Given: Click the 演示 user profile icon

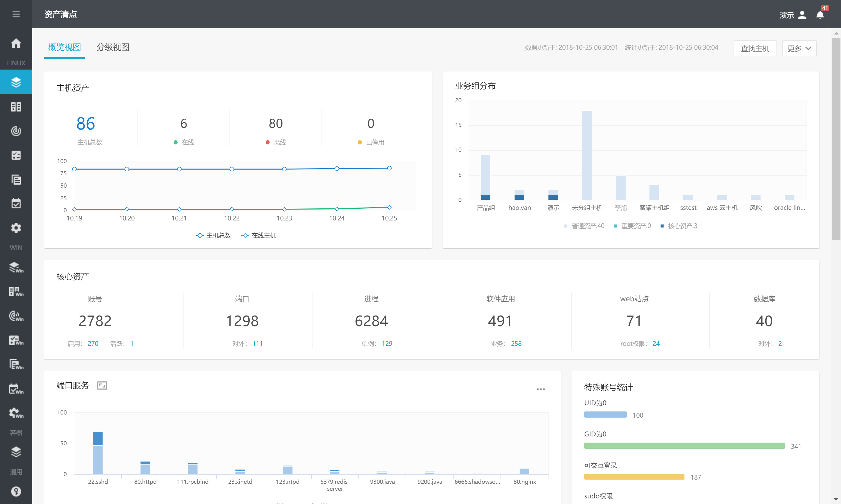Looking at the screenshot, I should pyautogui.click(x=802, y=15).
